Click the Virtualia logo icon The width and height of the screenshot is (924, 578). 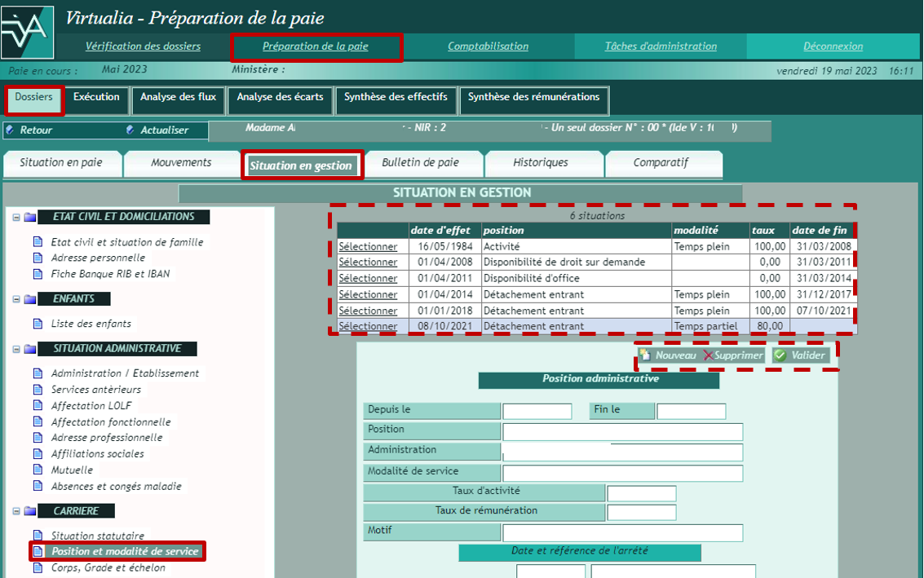[28, 33]
